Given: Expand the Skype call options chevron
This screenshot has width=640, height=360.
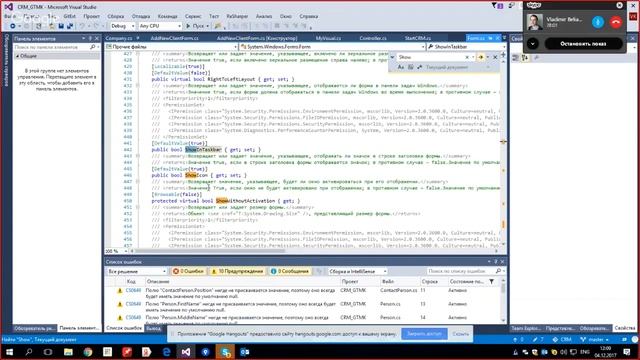Looking at the screenshot, I should click(x=533, y=44).
